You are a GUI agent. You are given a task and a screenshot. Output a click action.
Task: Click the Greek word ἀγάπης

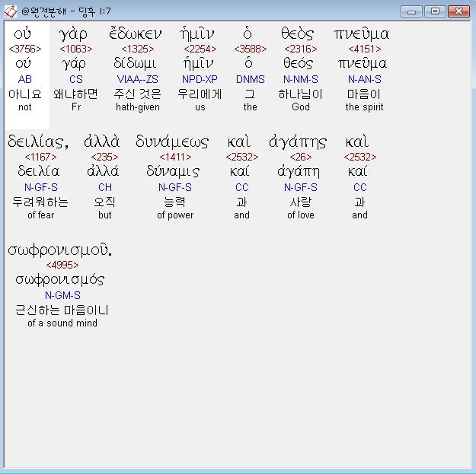click(x=298, y=142)
